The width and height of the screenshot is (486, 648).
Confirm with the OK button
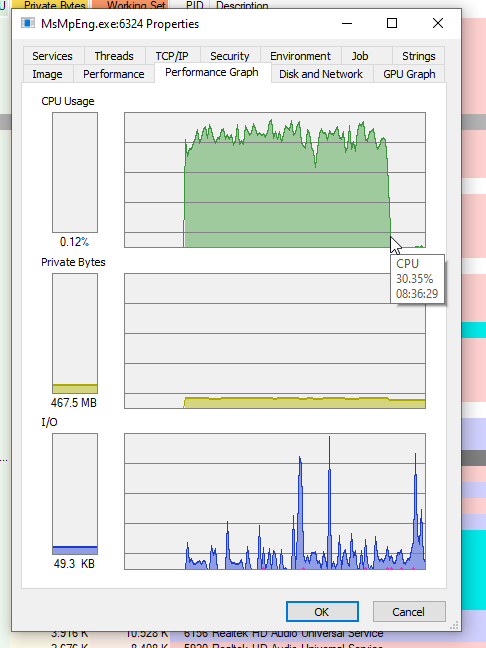coord(322,612)
